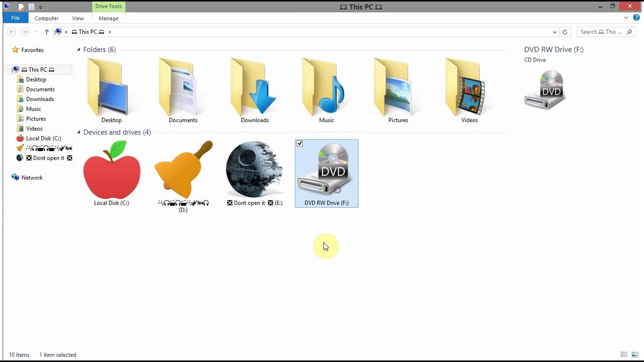Go back using the back navigation button
The width and height of the screenshot is (644, 362).
(12, 32)
